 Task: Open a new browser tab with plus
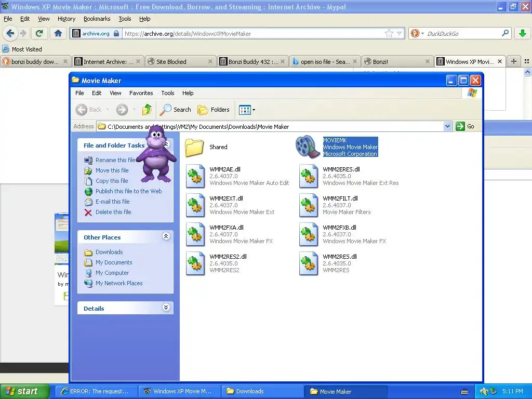(x=514, y=61)
